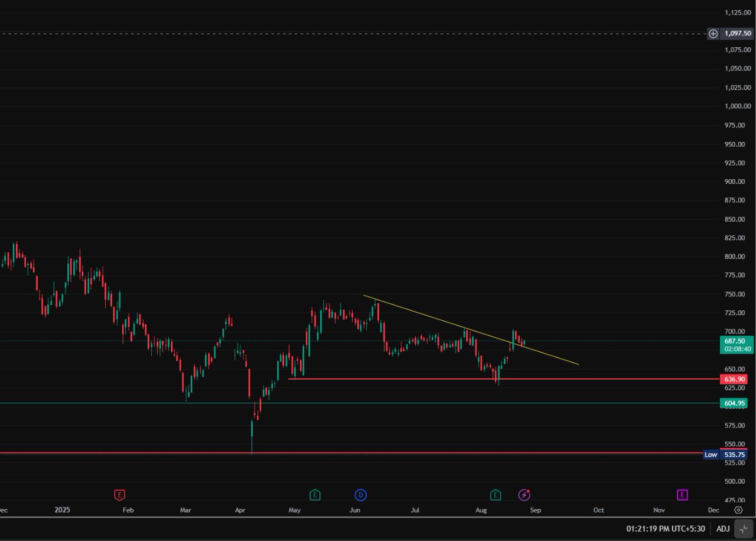This screenshot has height=541, width=756.
Task: Click the Sep label on time axis
Action: click(x=535, y=509)
